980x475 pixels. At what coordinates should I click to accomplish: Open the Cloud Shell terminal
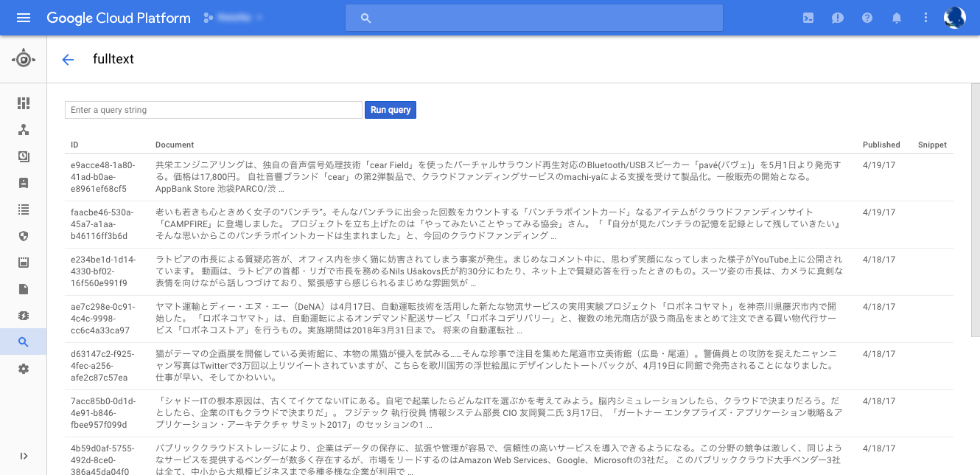(808, 18)
